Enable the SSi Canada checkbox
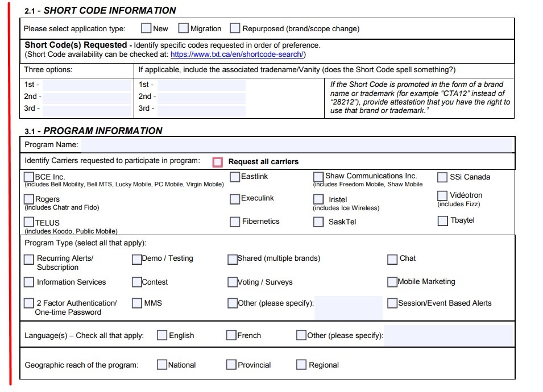This screenshot has width=543, height=392. pos(442,177)
